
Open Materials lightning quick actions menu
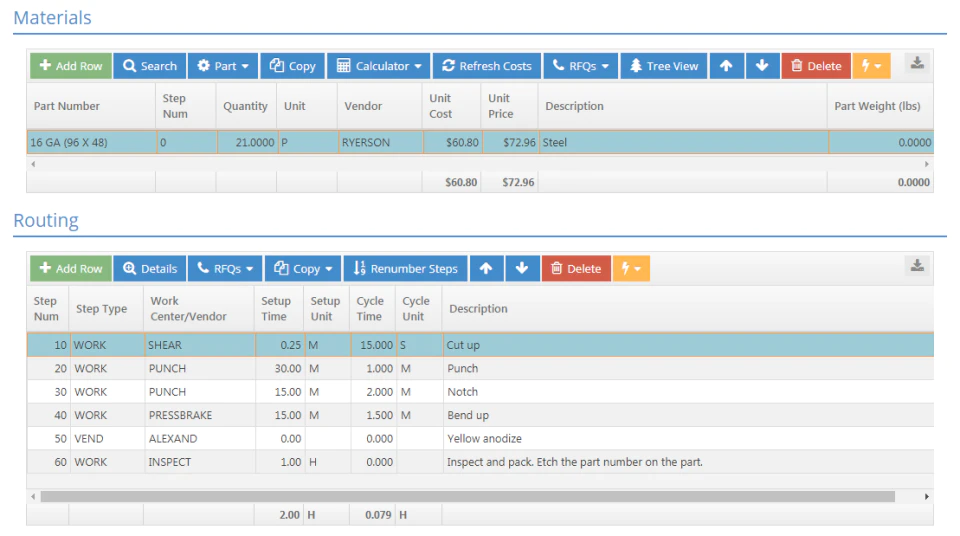pyautogui.click(x=872, y=66)
